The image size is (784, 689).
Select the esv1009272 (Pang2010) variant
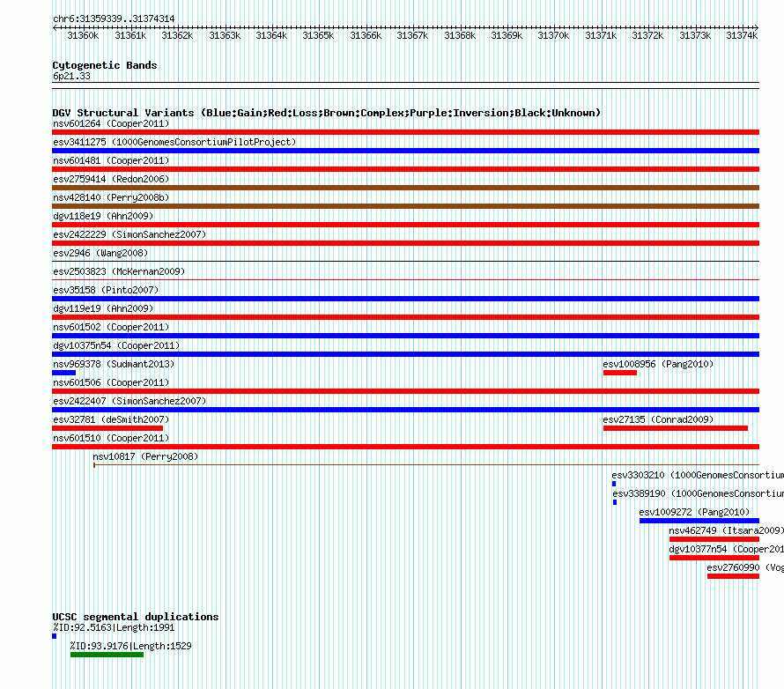point(694,512)
